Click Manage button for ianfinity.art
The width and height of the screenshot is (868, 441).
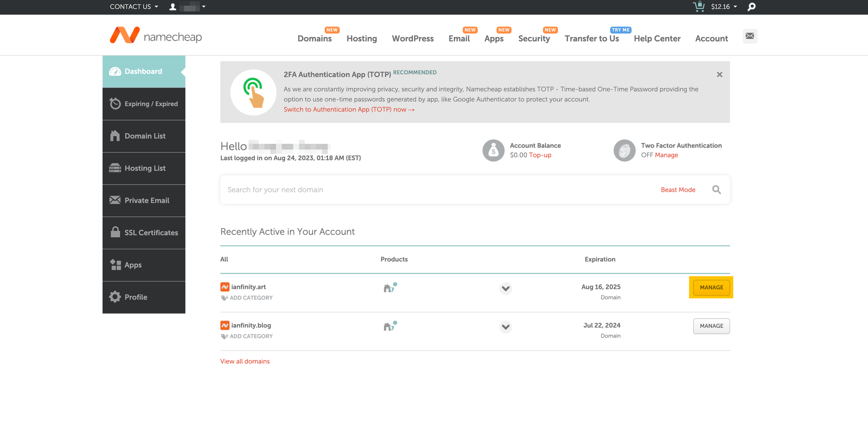point(711,287)
